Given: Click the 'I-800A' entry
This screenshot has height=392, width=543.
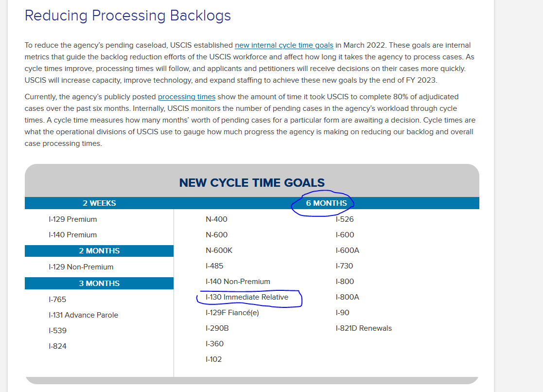Looking at the screenshot, I should point(348,297).
